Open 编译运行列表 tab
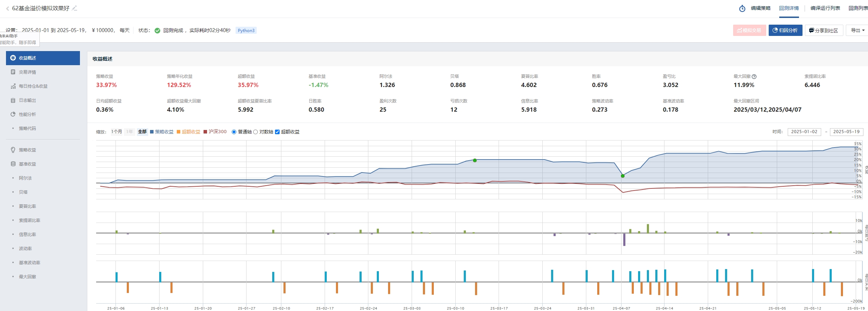 click(x=825, y=8)
